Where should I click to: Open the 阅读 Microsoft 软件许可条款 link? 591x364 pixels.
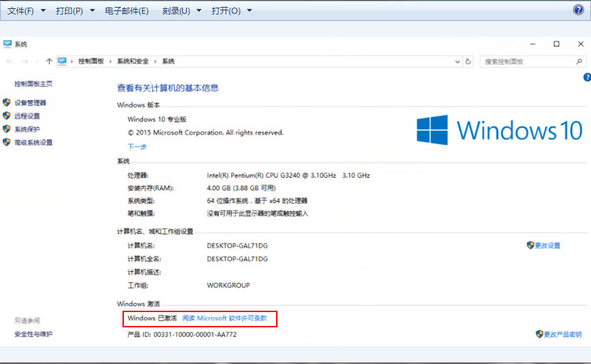[224, 318]
